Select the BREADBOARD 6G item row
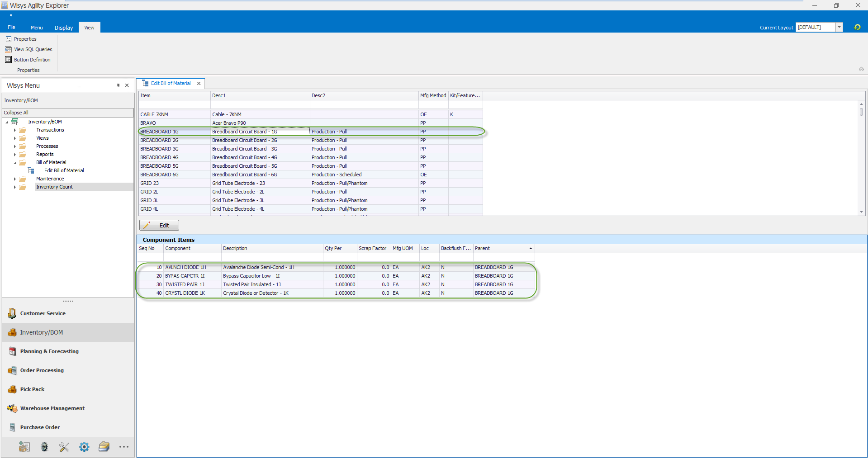 pos(311,175)
